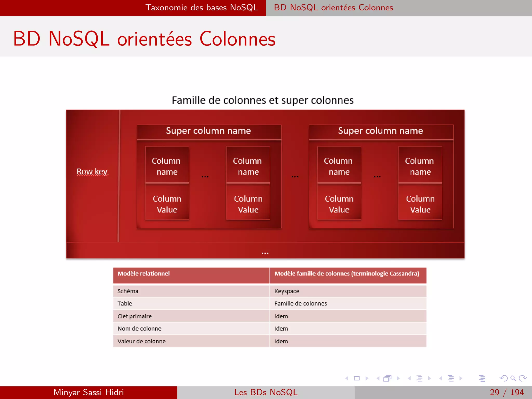Click the author name 'Minyar Sassi Hidri' footer
Image resolution: width=532 pixels, height=399 pixels.
89,392
